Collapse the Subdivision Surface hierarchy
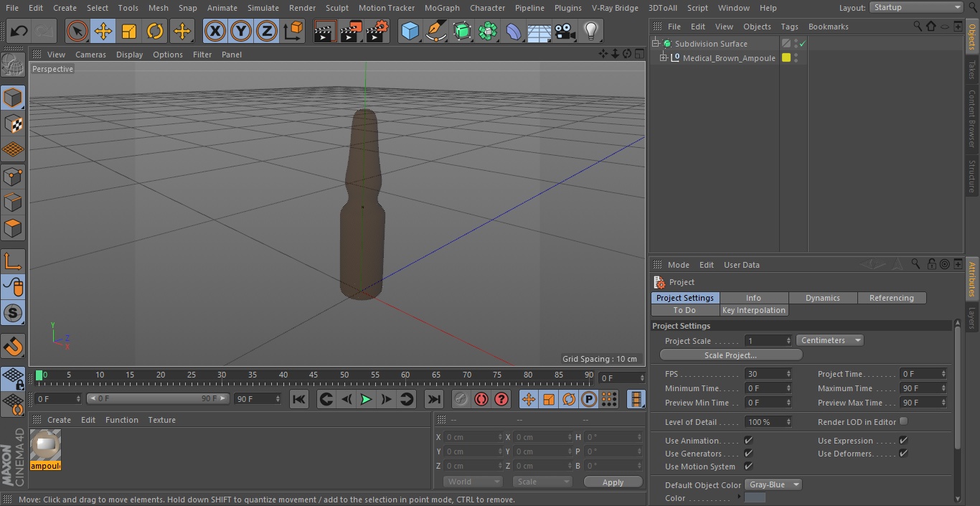This screenshot has width=980, height=506. (655, 44)
